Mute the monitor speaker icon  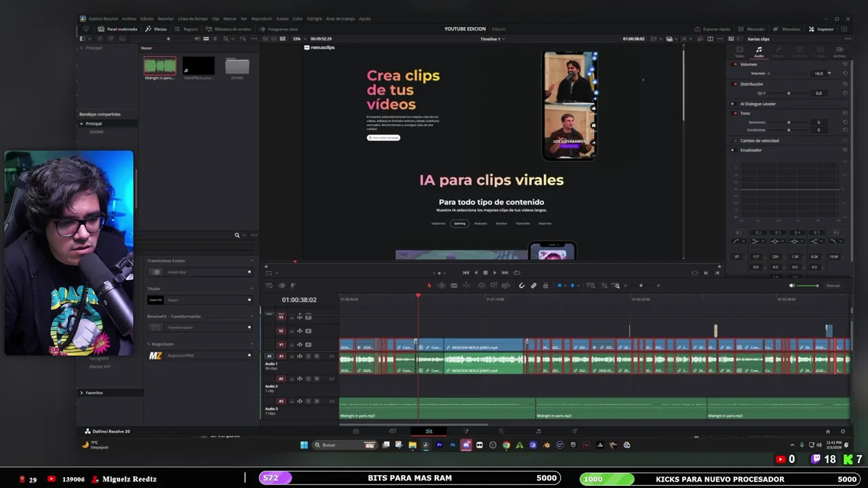(x=792, y=285)
